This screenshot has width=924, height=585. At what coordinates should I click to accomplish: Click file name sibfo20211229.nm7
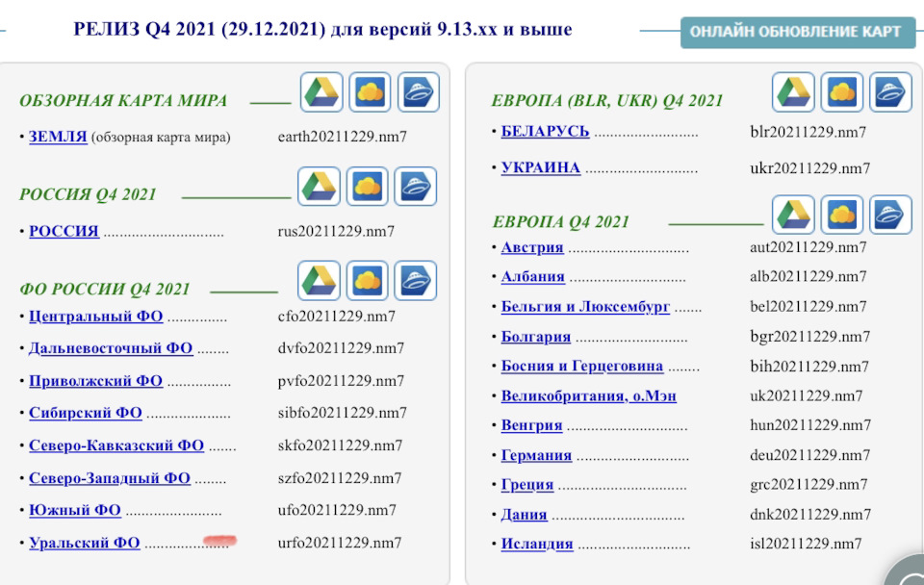click(343, 413)
